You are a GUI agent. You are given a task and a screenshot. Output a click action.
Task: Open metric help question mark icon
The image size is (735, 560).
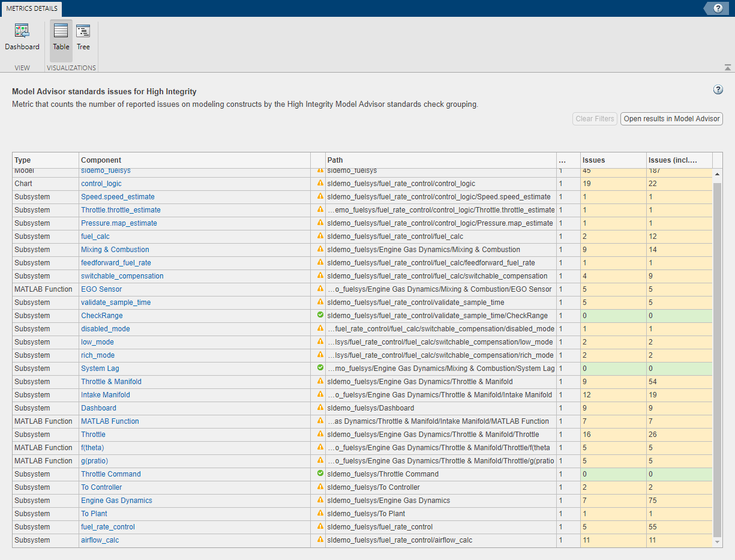718,90
